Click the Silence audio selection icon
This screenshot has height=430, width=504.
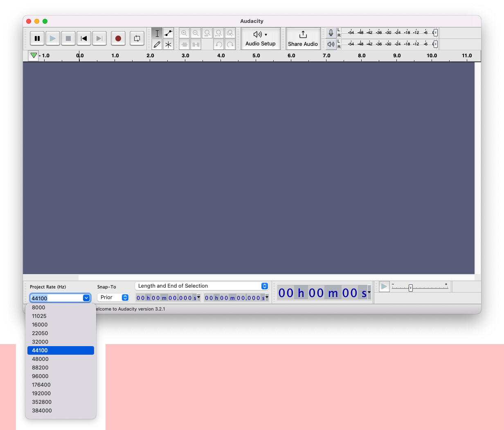click(196, 45)
